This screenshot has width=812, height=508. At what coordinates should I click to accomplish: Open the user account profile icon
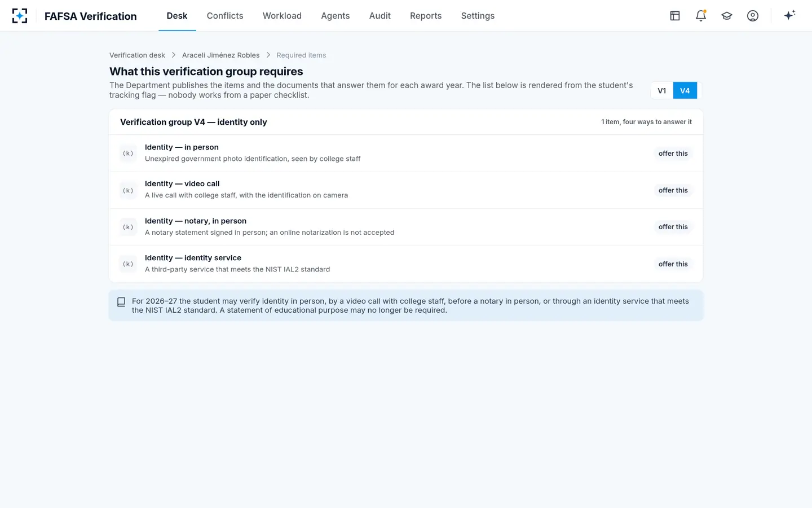[x=753, y=16]
